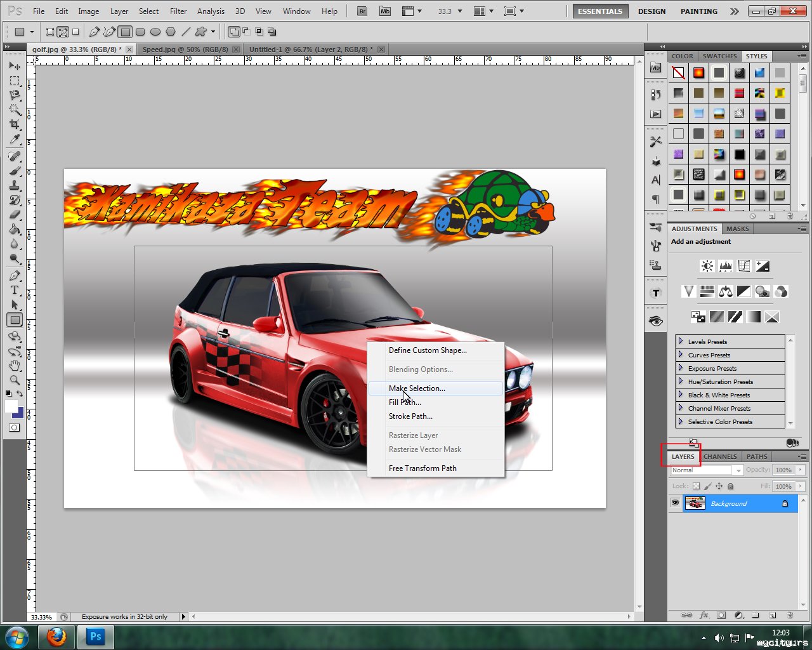Expand Hue/Saturation Presets
The height and width of the screenshot is (650, 812).
click(x=681, y=381)
